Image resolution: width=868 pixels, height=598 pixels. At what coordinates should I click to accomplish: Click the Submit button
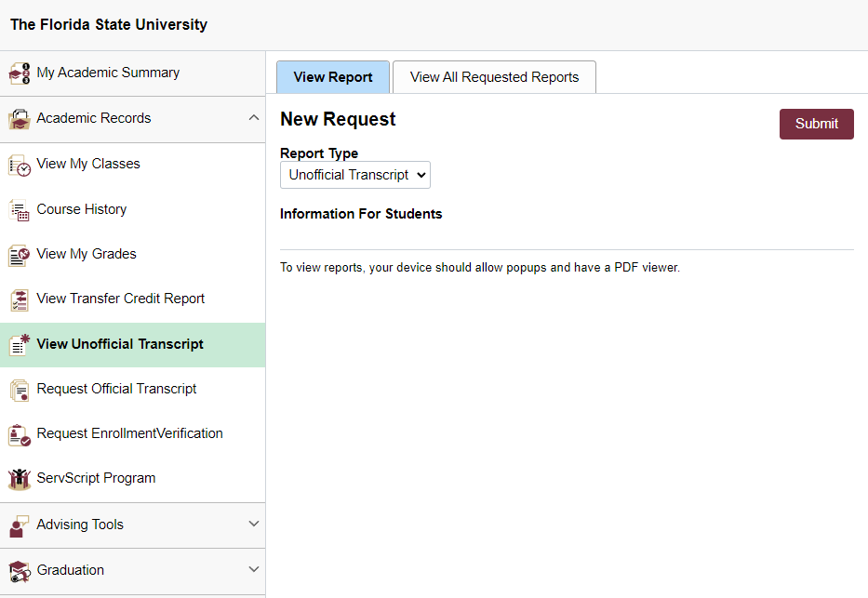(x=816, y=124)
